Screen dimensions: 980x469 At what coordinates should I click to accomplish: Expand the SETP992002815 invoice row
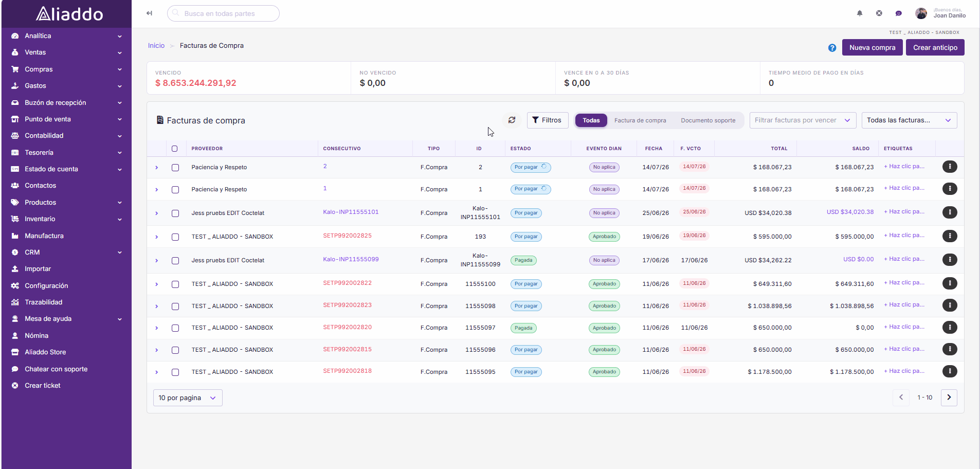point(157,350)
